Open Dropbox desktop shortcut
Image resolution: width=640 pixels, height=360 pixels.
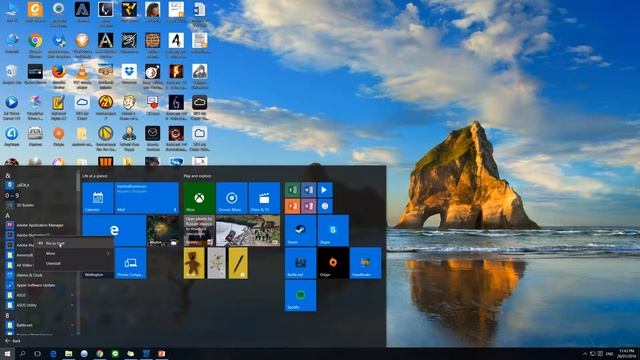pyautogui.click(x=129, y=74)
